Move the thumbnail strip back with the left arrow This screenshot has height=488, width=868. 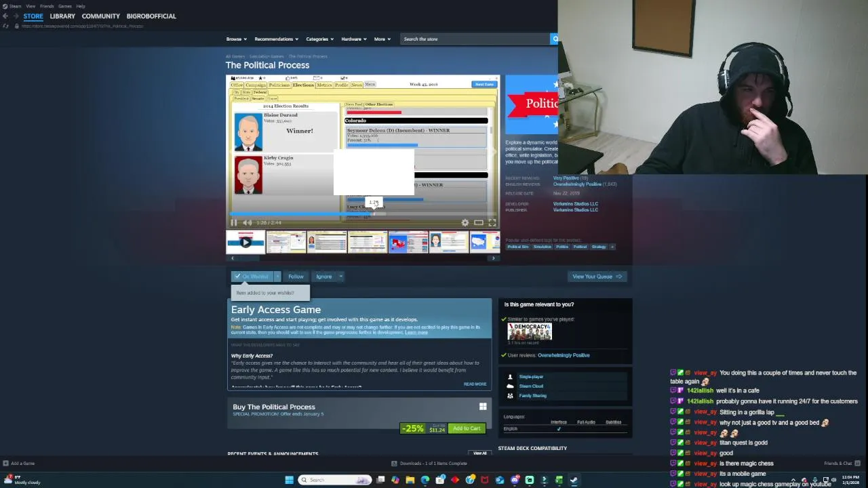232,258
